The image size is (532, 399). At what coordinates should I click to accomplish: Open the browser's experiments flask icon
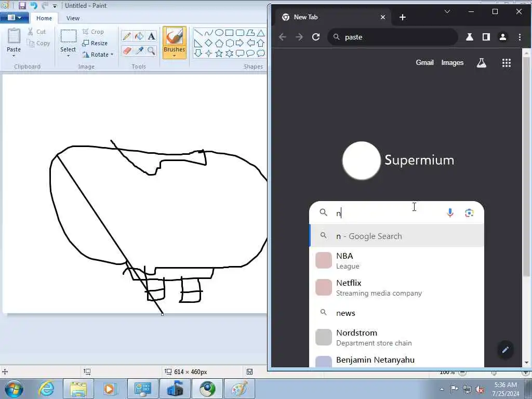coord(470,37)
